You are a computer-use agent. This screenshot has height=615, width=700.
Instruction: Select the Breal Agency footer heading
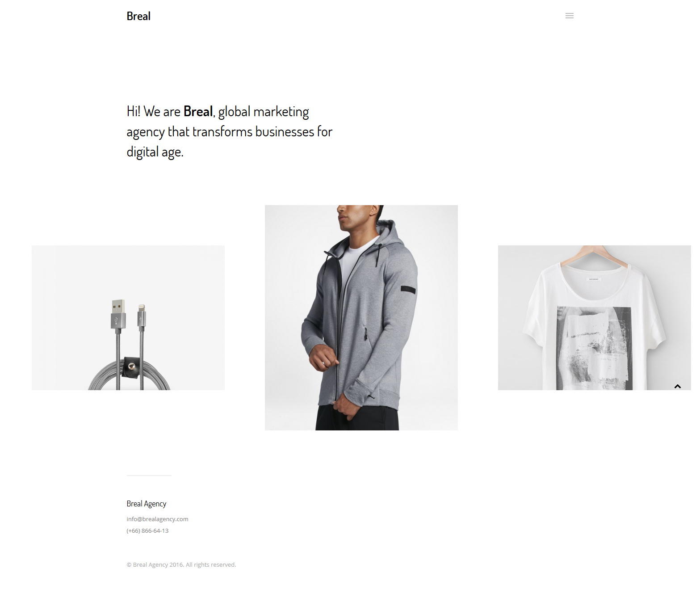point(146,504)
